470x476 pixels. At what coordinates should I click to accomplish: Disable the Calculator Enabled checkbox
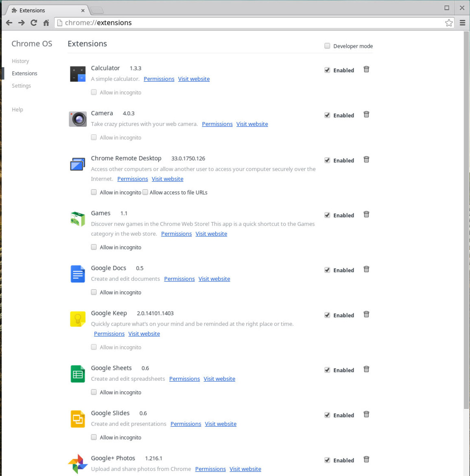click(327, 70)
